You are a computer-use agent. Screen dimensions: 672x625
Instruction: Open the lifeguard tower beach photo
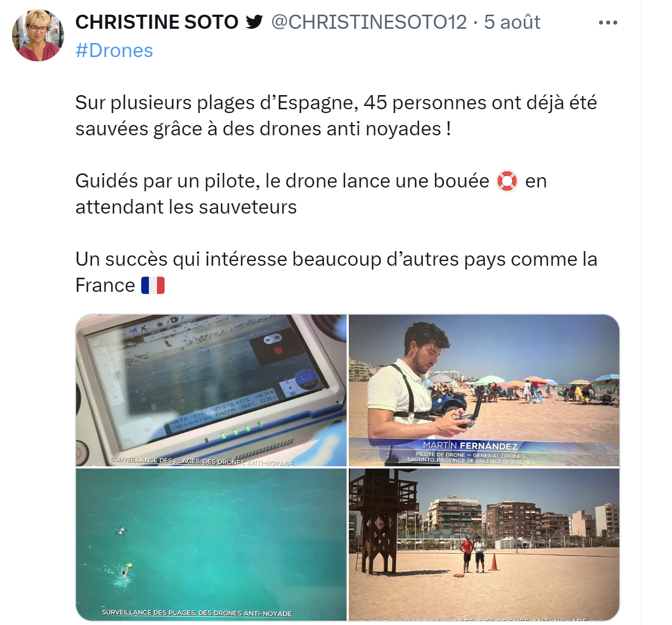click(x=483, y=544)
